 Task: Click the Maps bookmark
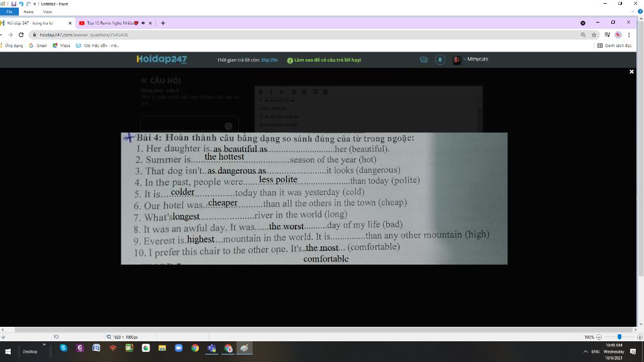coord(62,45)
